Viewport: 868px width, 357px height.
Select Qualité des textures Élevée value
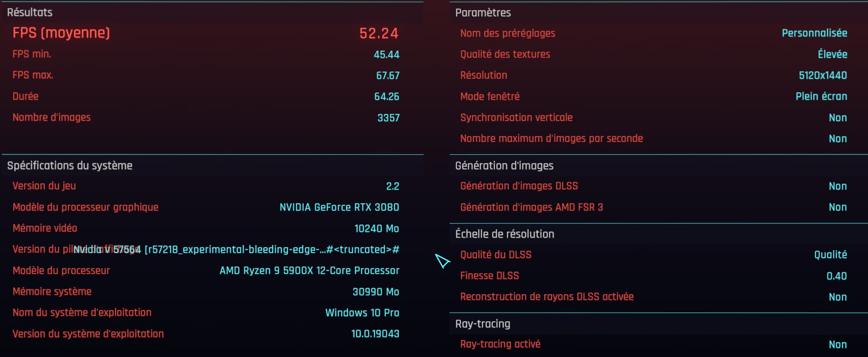pyautogui.click(x=832, y=54)
